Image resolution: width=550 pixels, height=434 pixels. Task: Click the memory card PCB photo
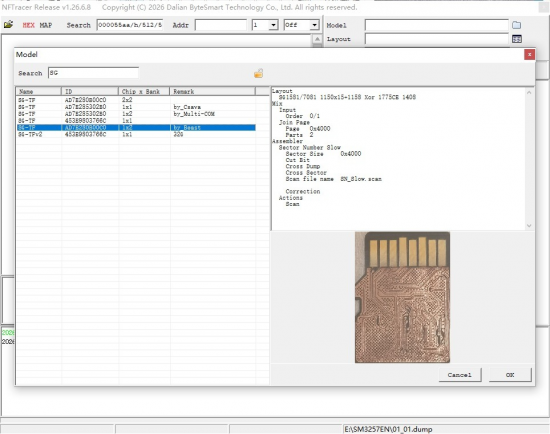pos(402,297)
